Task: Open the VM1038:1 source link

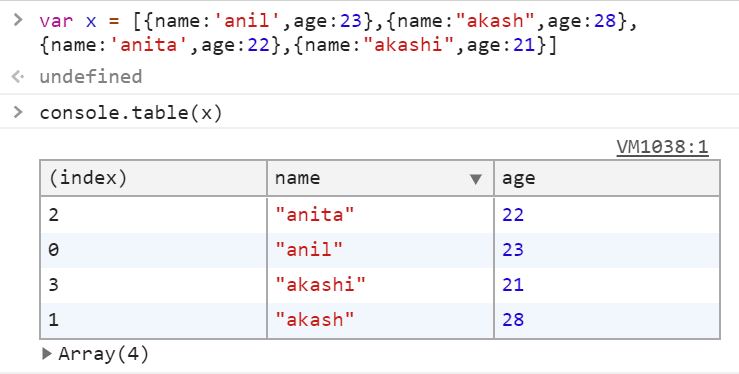Action: point(662,147)
